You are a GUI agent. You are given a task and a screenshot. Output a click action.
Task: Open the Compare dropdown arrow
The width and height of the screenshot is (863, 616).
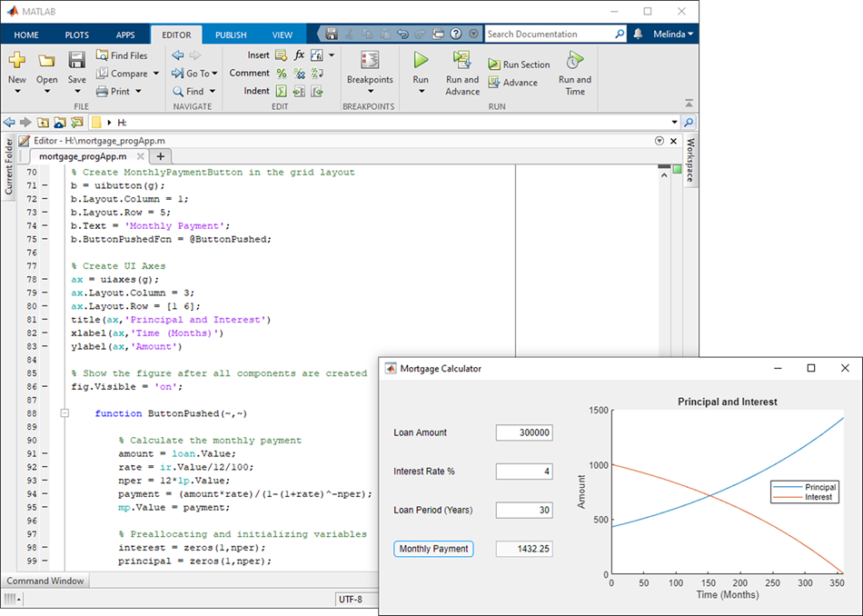[x=155, y=74]
